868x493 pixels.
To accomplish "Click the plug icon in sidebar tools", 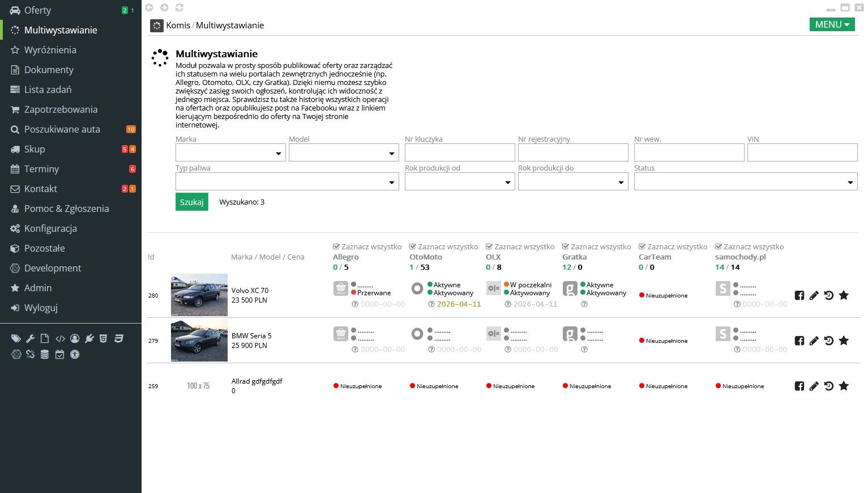I will [89, 338].
